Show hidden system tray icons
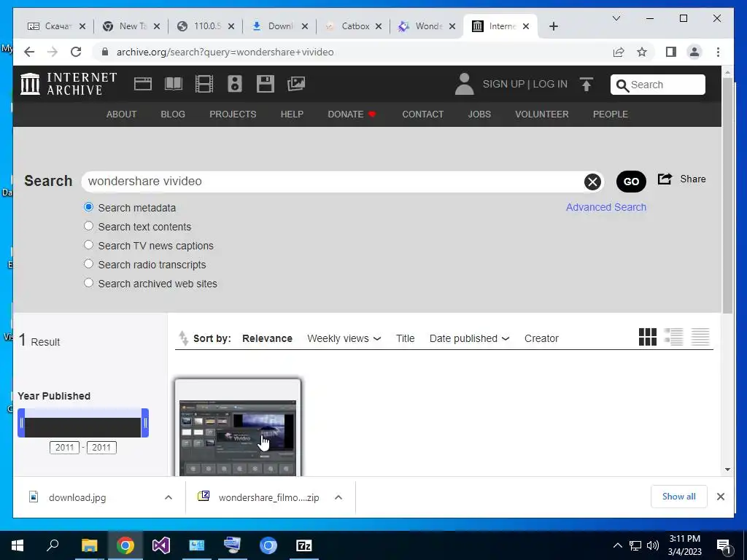This screenshot has width=747, height=560. [x=617, y=545]
